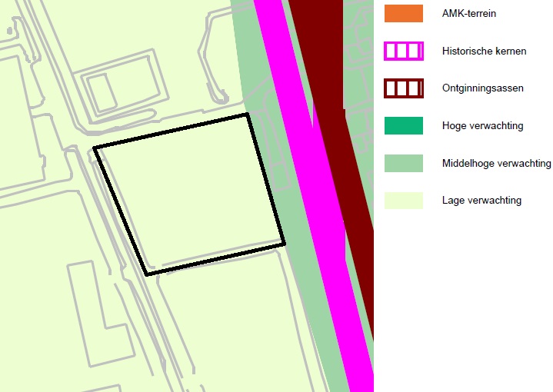Select the 'Hoge verwachting' legend label

pos(483,126)
